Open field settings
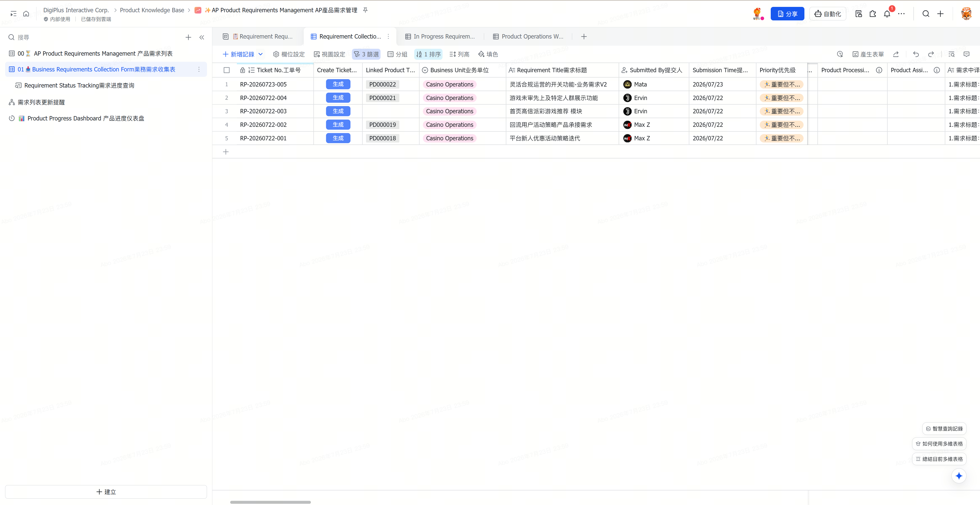Image resolution: width=980 pixels, height=505 pixels. (289, 54)
